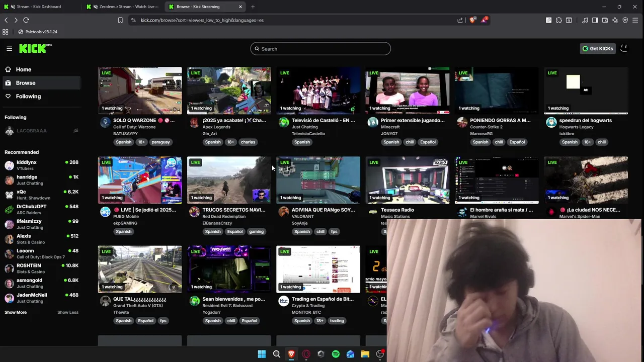The image size is (644, 362).
Task: Open recommended channel DrChubzDPT
Action: point(41,209)
